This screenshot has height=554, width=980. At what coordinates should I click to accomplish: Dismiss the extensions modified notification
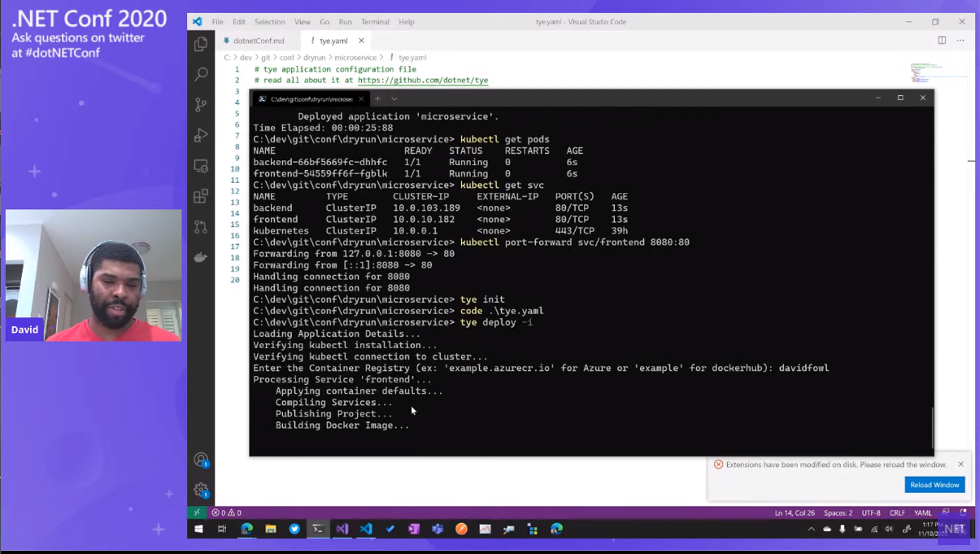click(960, 465)
